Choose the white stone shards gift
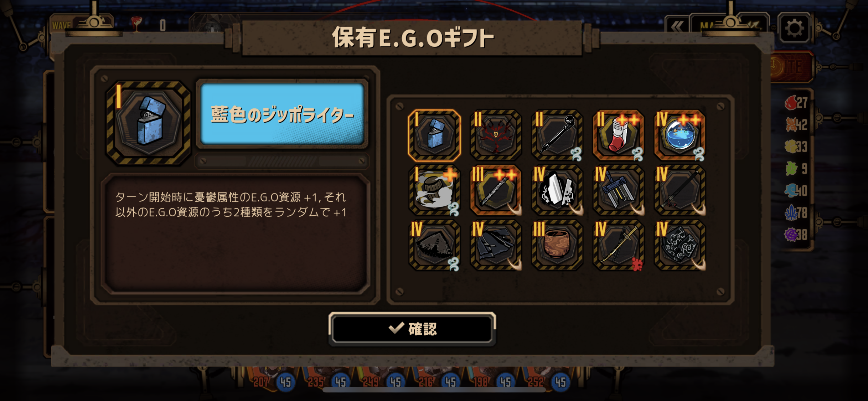Viewport: 868px width, 401px height. click(x=557, y=190)
